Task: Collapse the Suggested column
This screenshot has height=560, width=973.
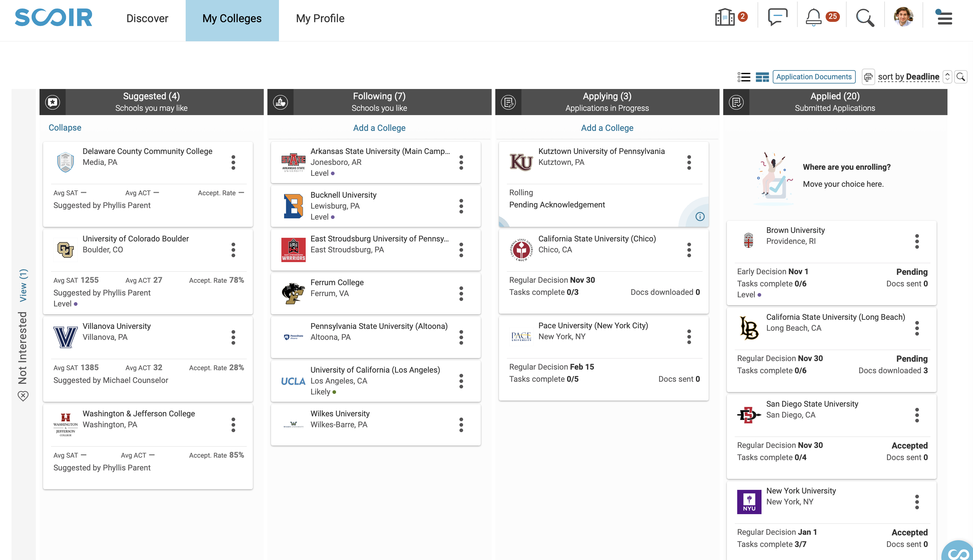Action: click(65, 128)
